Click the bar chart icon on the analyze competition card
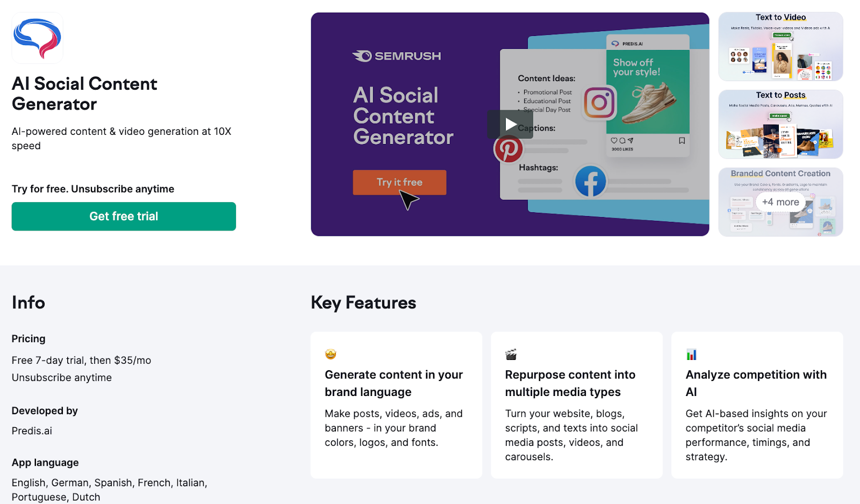This screenshot has width=860, height=504. click(691, 354)
